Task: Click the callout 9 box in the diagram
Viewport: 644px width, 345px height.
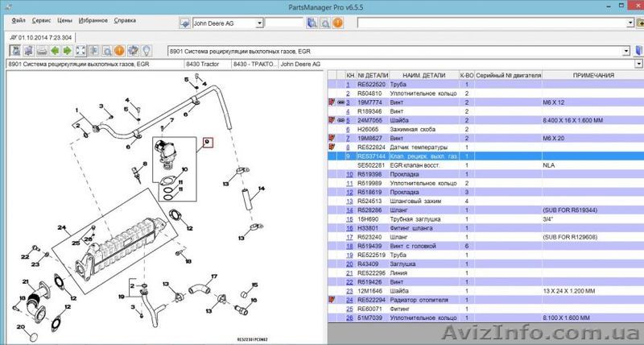Action: coord(207,142)
